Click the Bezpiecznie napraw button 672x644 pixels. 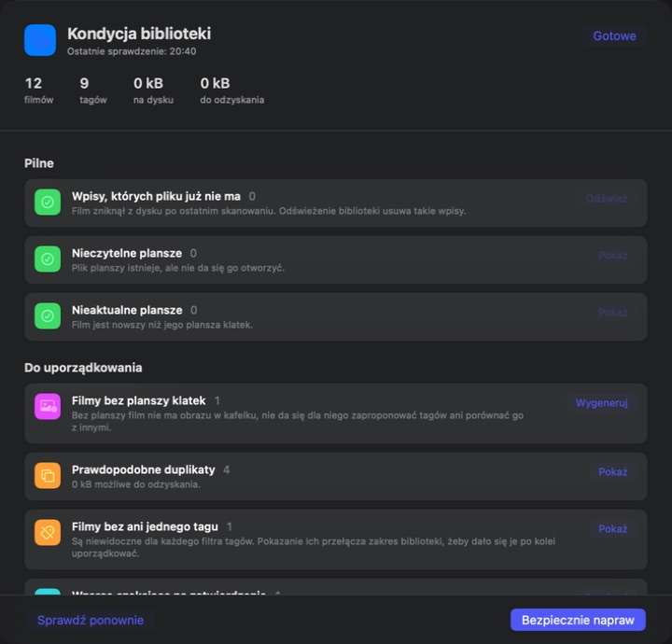click(578, 620)
